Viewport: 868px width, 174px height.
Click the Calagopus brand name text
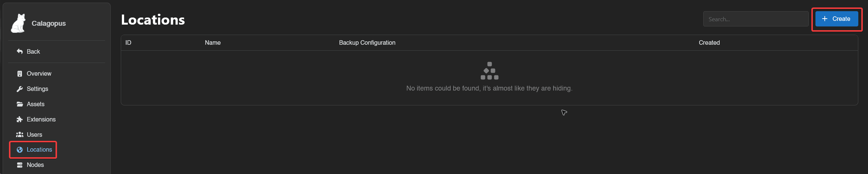tap(49, 23)
